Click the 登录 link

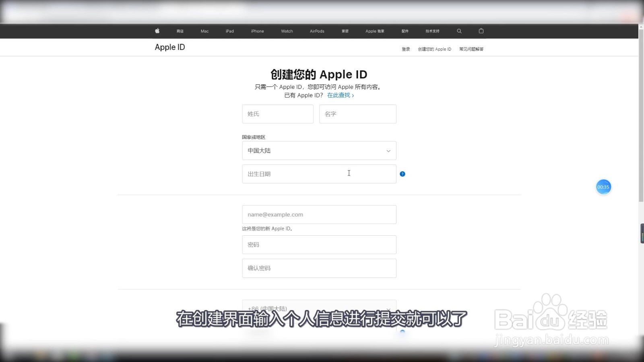(x=406, y=49)
